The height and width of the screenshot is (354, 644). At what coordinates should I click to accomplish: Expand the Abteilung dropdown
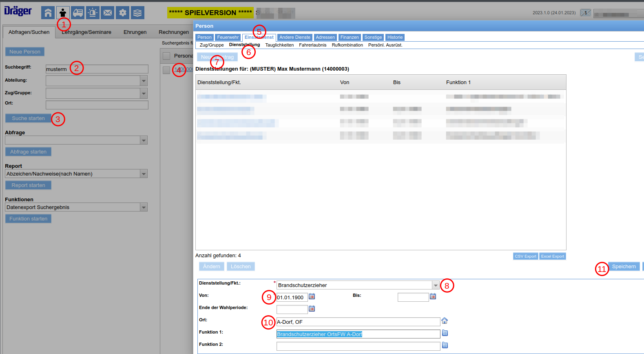tap(144, 81)
